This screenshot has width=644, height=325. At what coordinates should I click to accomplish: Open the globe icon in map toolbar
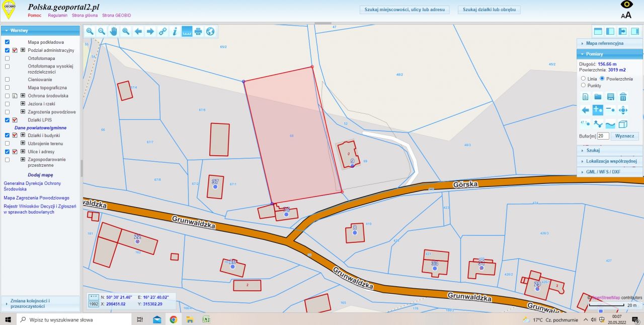[x=210, y=31]
